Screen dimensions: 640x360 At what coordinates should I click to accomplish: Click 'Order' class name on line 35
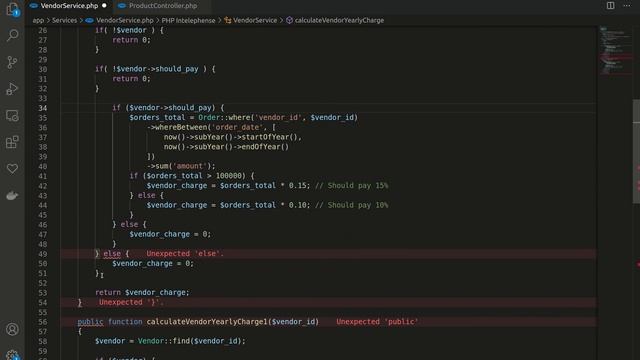(209, 118)
